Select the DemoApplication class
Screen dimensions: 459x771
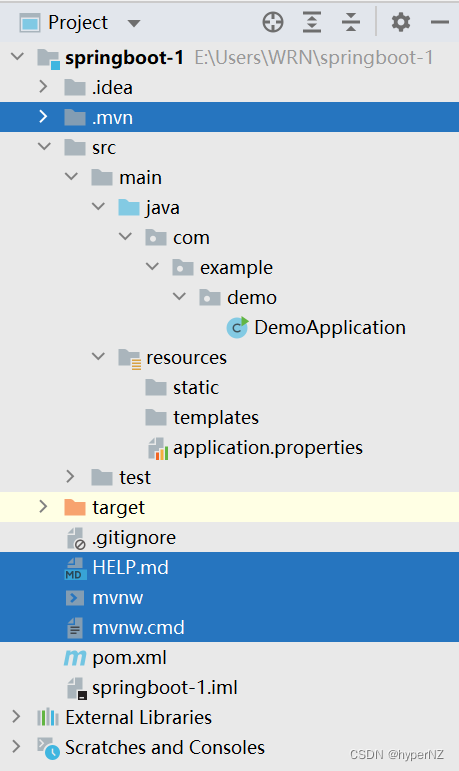pos(330,327)
